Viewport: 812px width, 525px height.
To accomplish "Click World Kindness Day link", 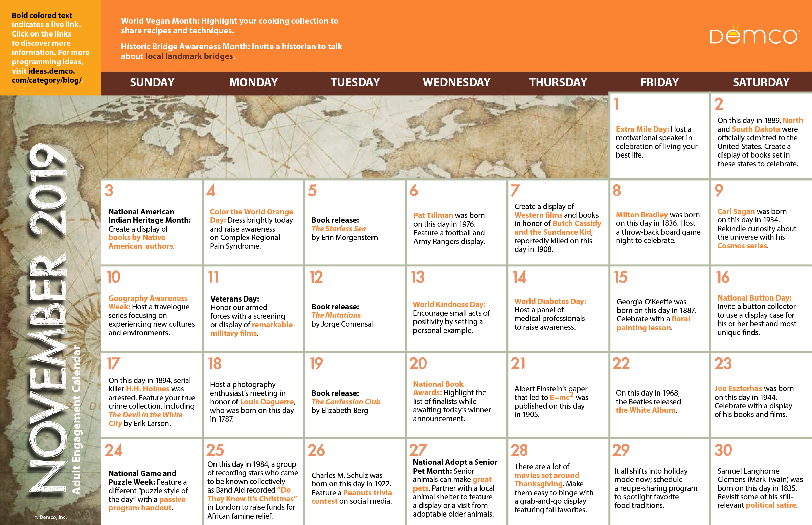I will pyautogui.click(x=449, y=305).
